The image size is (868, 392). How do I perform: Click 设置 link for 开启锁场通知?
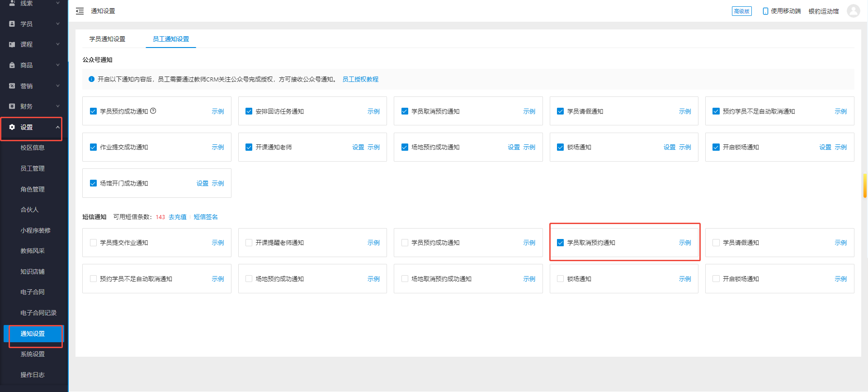pos(826,147)
